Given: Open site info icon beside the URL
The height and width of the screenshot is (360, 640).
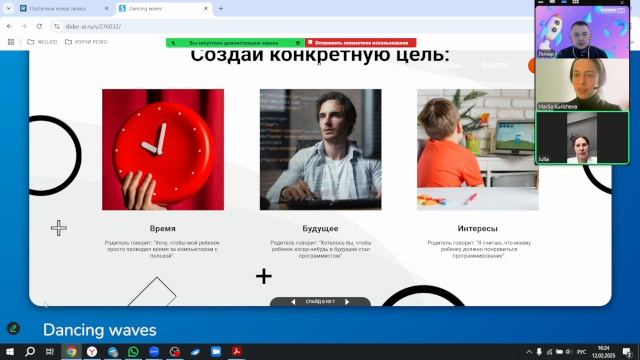Looking at the screenshot, I should coord(57,26).
